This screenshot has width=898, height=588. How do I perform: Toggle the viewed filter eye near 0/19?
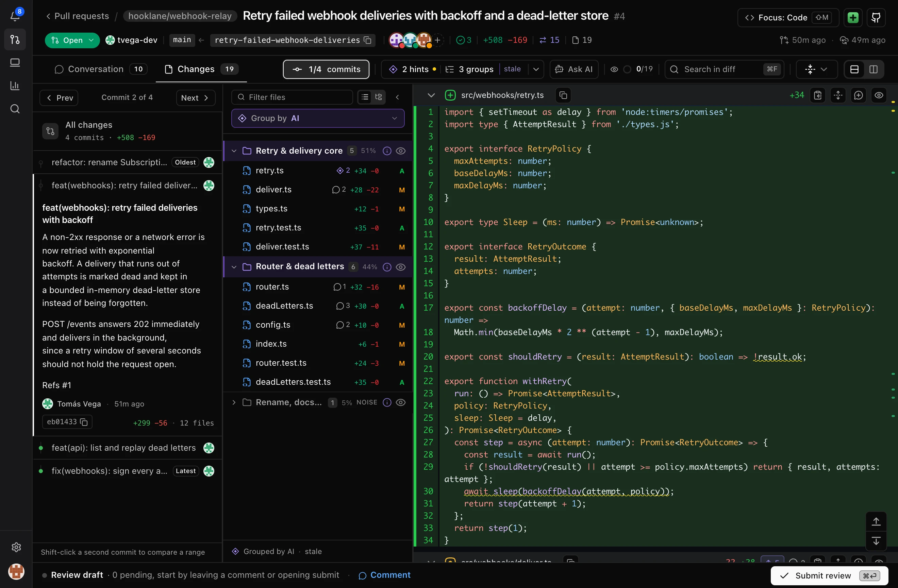(x=614, y=69)
